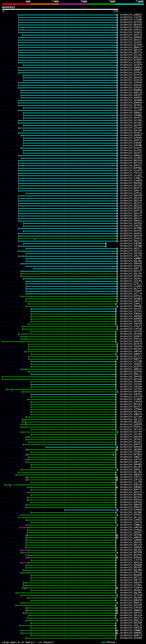Select hit label UniRef100_Q6YNS1
146x644 pixels.
point(131,105)
